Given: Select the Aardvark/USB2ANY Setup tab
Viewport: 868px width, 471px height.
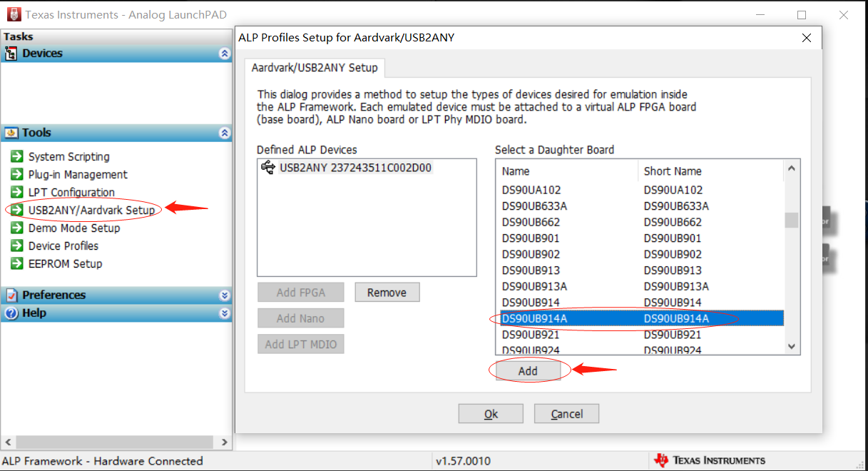Looking at the screenshot, I should pos(315,68).
